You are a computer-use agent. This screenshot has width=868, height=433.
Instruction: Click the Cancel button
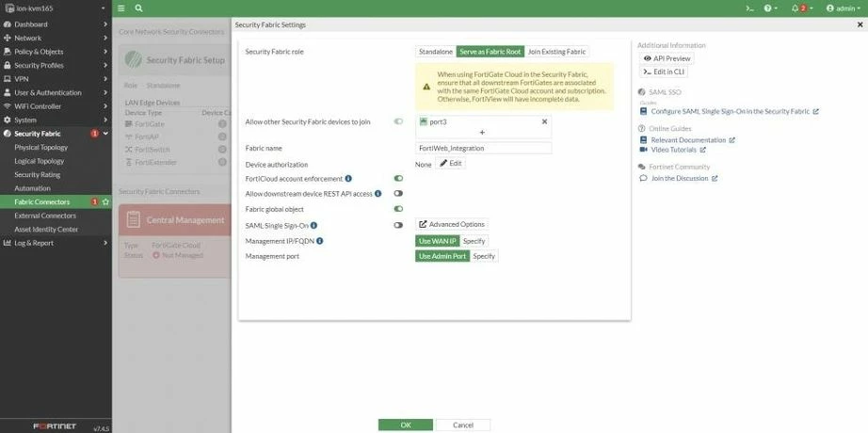pyautogui.click(x=463, y=425)
